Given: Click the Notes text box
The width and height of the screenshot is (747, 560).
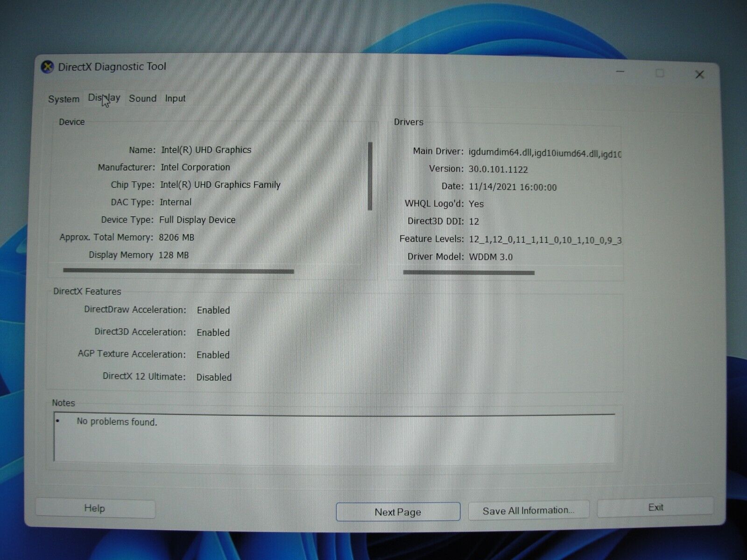Looking at the screenshot, I should click(x=334, y=437).
